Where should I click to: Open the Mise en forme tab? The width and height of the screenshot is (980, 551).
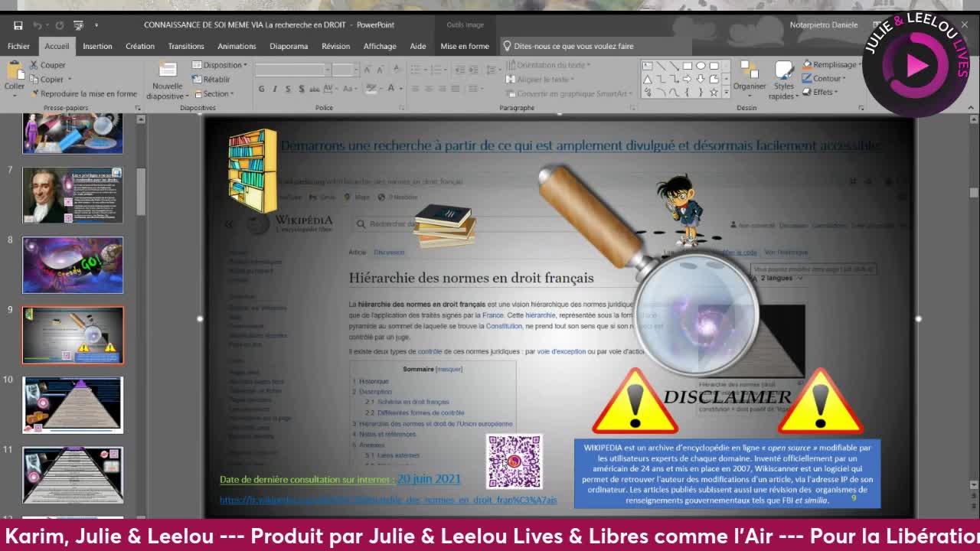(x=465, y=46)
